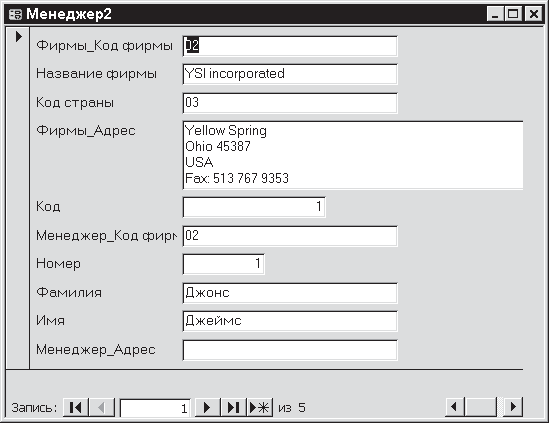Click the horizontal scrollbar left arrow
The image size is (549, 423).
[x=454, y=407]
